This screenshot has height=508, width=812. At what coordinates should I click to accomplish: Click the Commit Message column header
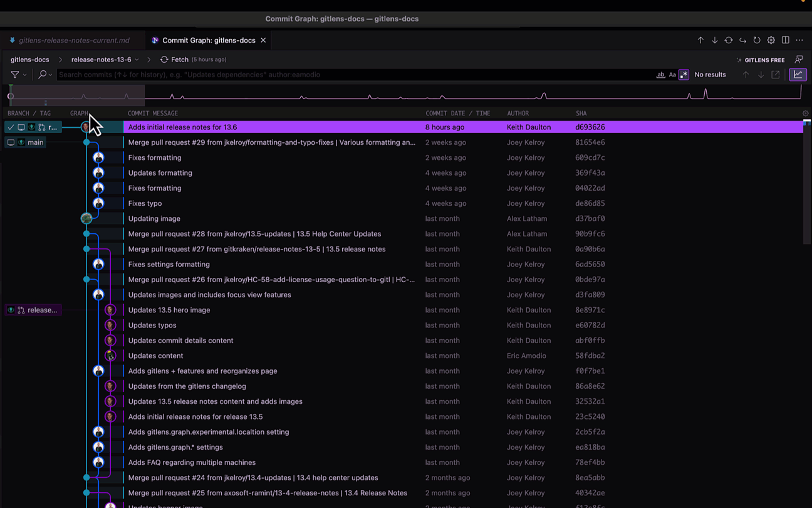click(153, 114)
